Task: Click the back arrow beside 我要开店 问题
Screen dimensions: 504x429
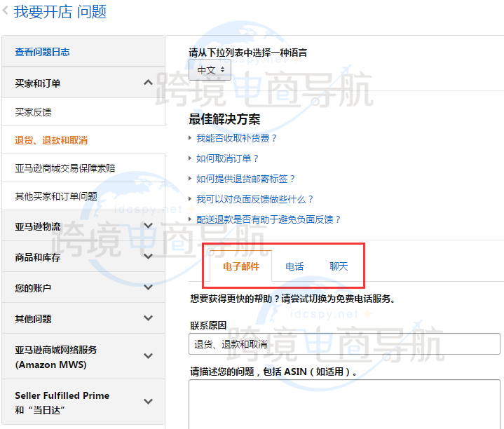Action: tap(6, 11)
